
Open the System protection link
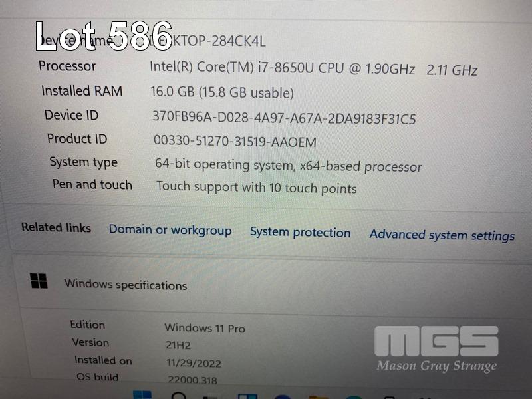[301, 233]
